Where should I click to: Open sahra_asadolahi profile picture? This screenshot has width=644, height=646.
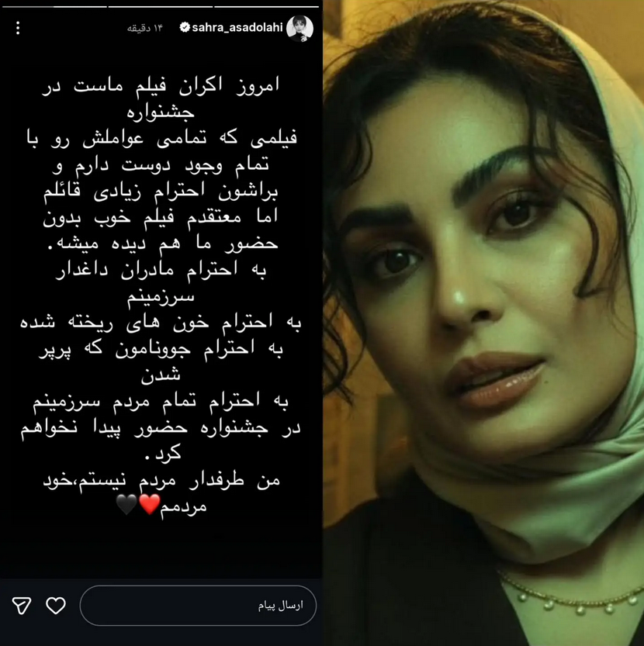pyautogui.click(x=299, y=29)
